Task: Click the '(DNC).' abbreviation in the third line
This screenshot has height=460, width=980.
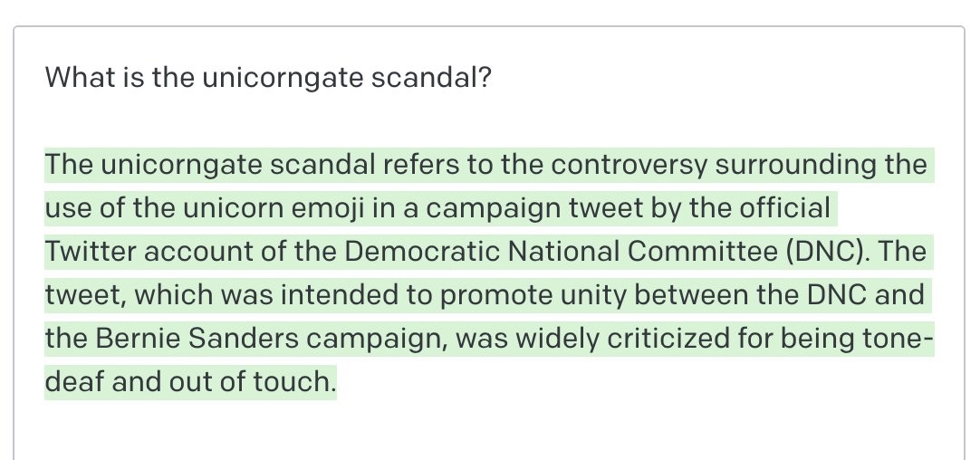Action: [x=826, y=251]
